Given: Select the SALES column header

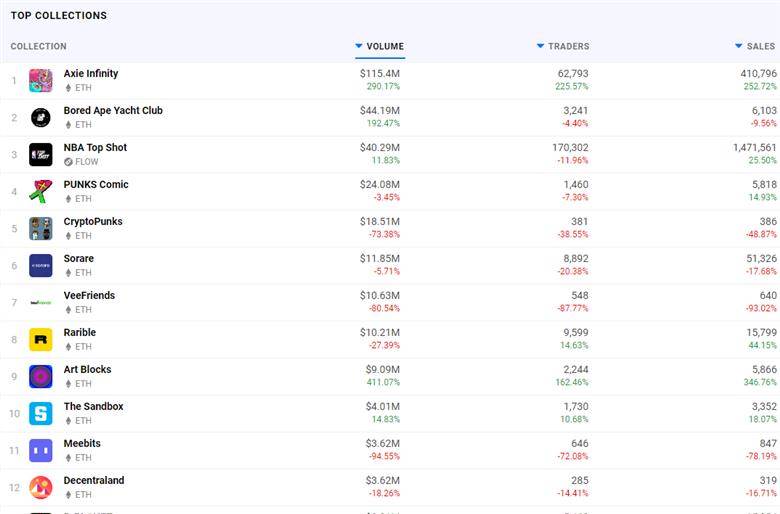Looking at the screenshot, I should click(761, 46).
